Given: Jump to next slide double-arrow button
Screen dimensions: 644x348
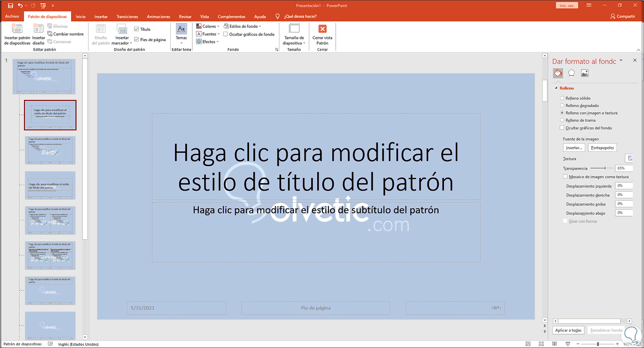Looking at the screenshot, I should point(545,332).
